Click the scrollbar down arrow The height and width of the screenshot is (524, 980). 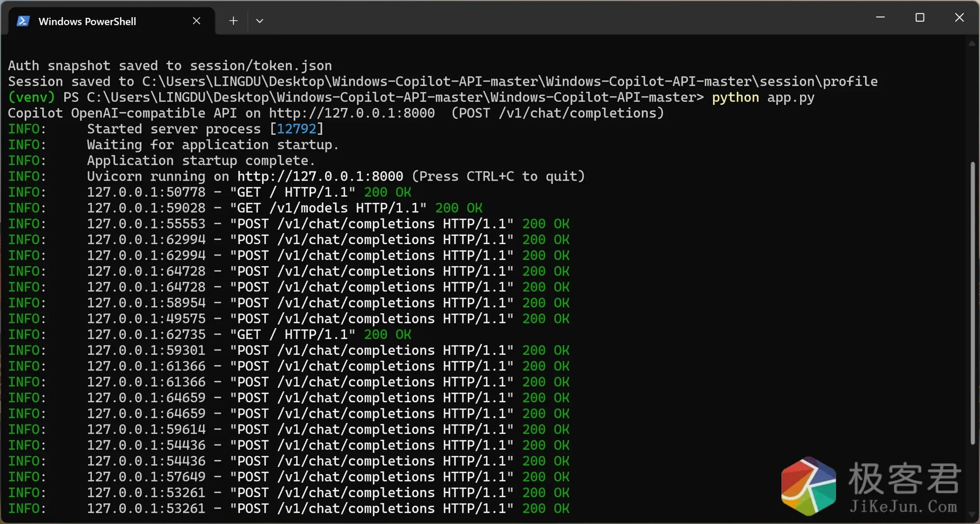[972, 514]
